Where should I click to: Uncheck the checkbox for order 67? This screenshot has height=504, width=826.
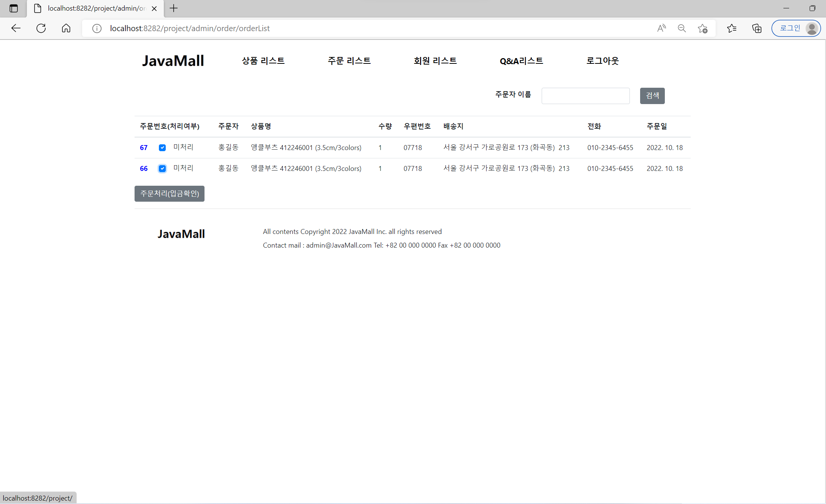(x=162, y=148)
